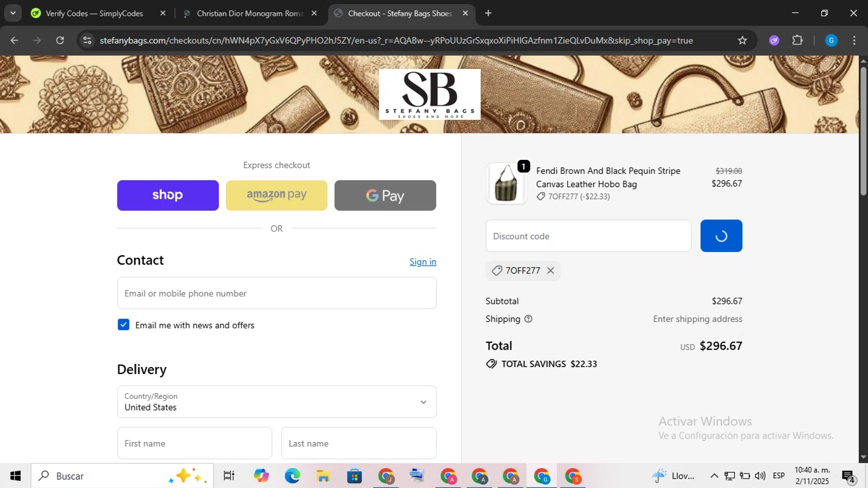Show hidden system tray icons

714,476
